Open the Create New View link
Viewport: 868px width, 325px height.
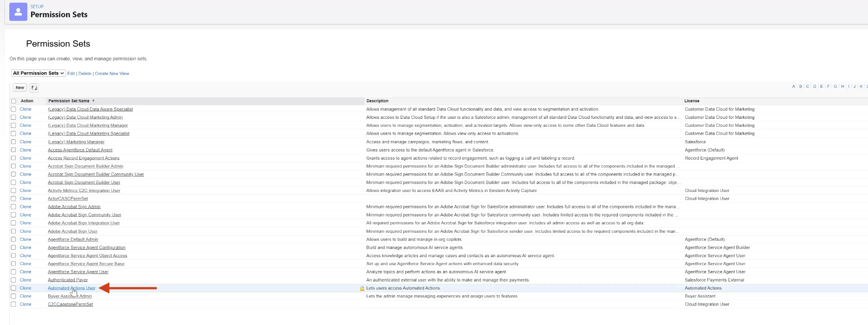112,74
